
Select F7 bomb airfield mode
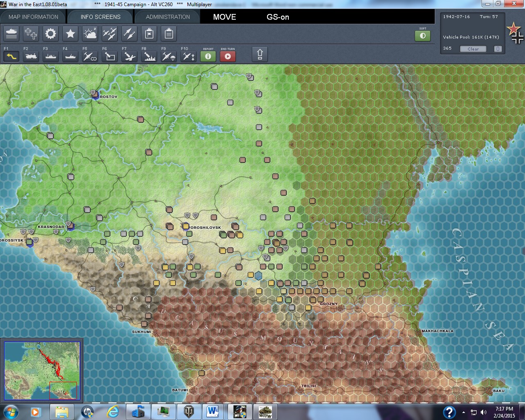click(130, 56)
